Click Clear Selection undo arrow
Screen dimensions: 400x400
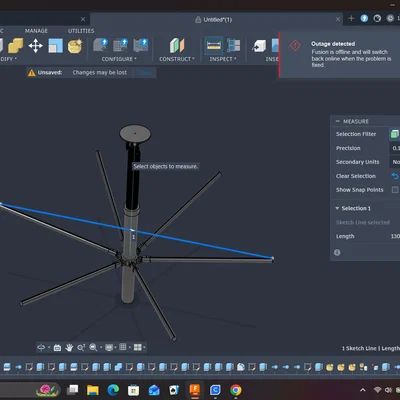coord(395,176)
